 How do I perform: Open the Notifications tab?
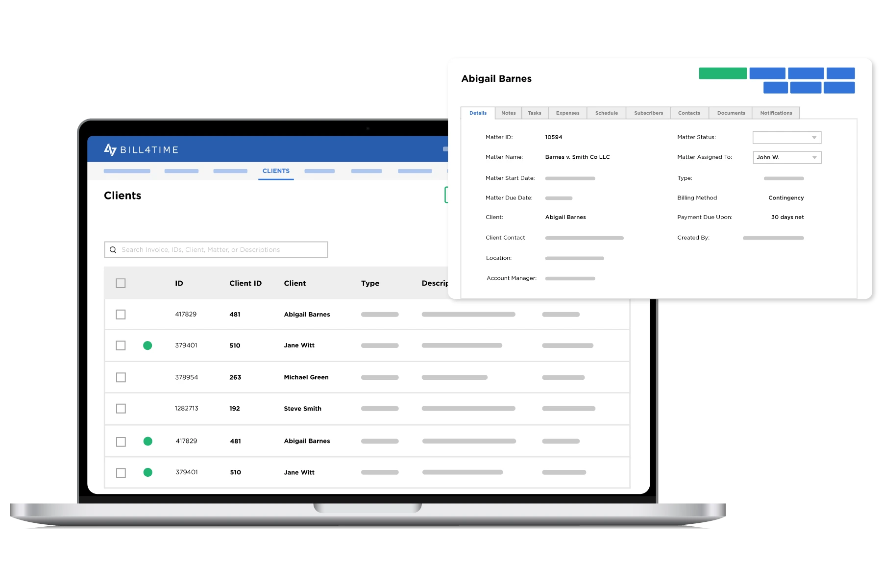coord(776,113)
